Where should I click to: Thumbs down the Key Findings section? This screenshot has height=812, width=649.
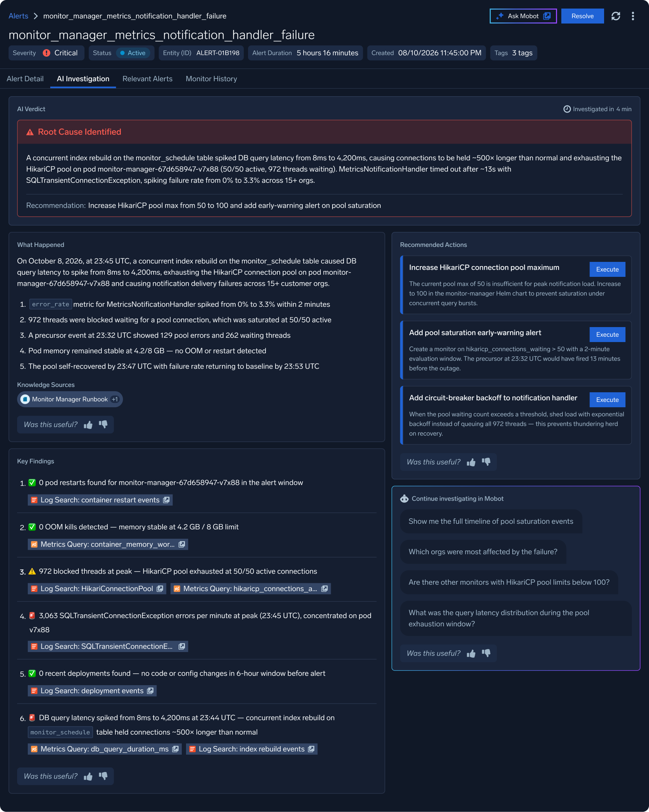tap(103, 777)
